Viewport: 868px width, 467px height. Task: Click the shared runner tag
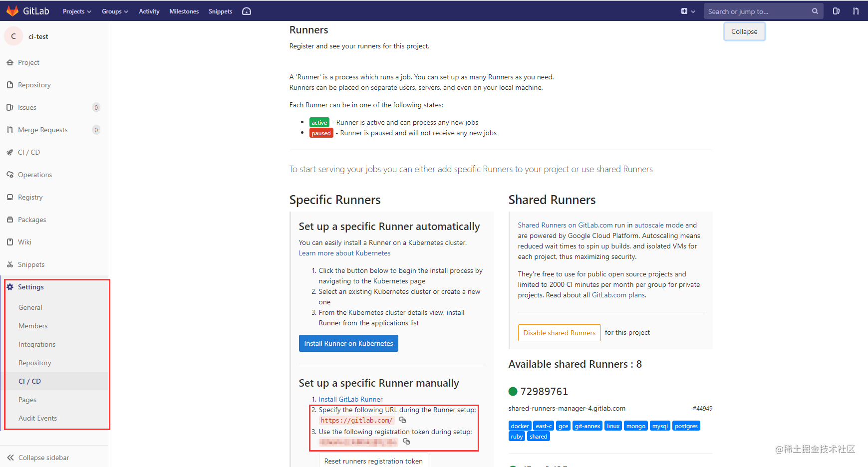tap(539, 436)
